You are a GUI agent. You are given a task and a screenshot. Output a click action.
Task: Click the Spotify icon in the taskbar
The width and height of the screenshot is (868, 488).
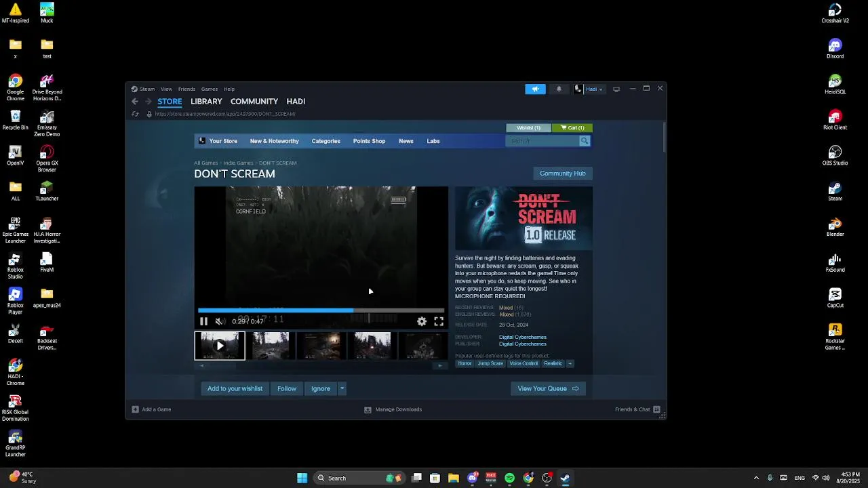509,478
